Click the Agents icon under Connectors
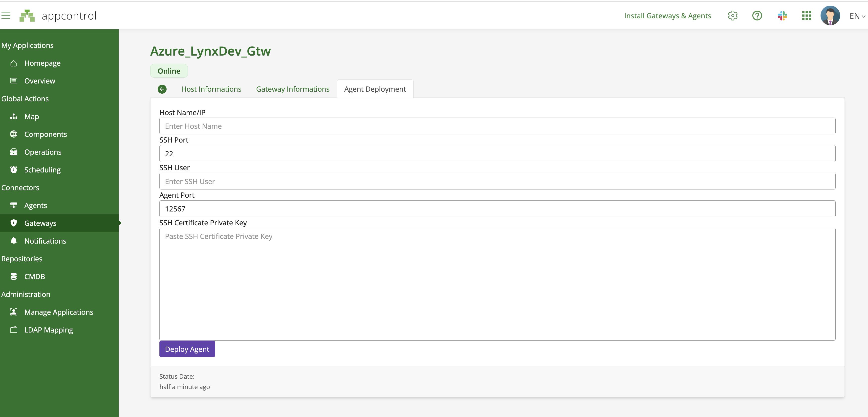This screenshot has height=417, width=868. click(x=13, y=205)
